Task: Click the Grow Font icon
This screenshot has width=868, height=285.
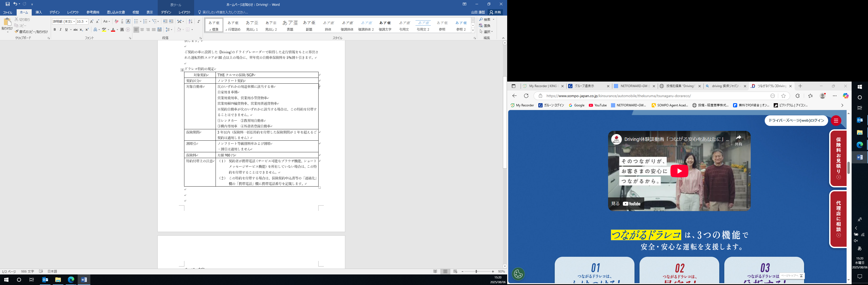Action: click(92, 22)
